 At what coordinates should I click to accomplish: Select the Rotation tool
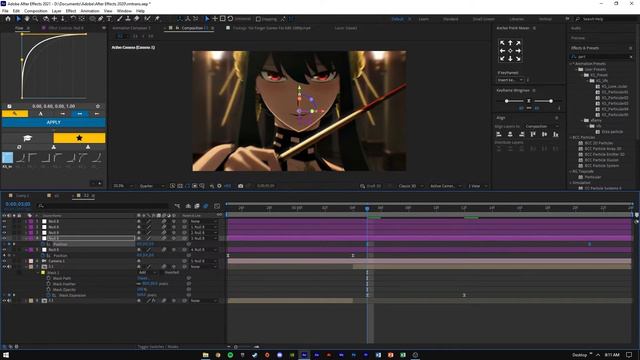73,19
